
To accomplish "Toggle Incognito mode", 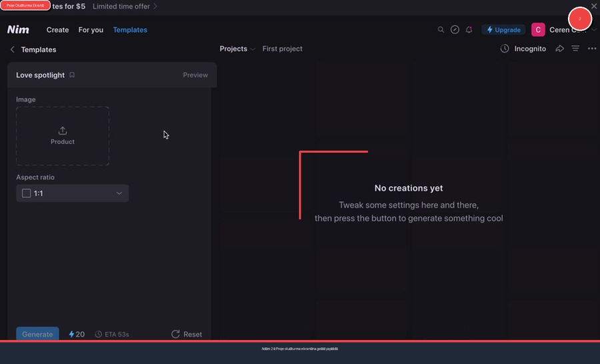I will coord(523,49).
